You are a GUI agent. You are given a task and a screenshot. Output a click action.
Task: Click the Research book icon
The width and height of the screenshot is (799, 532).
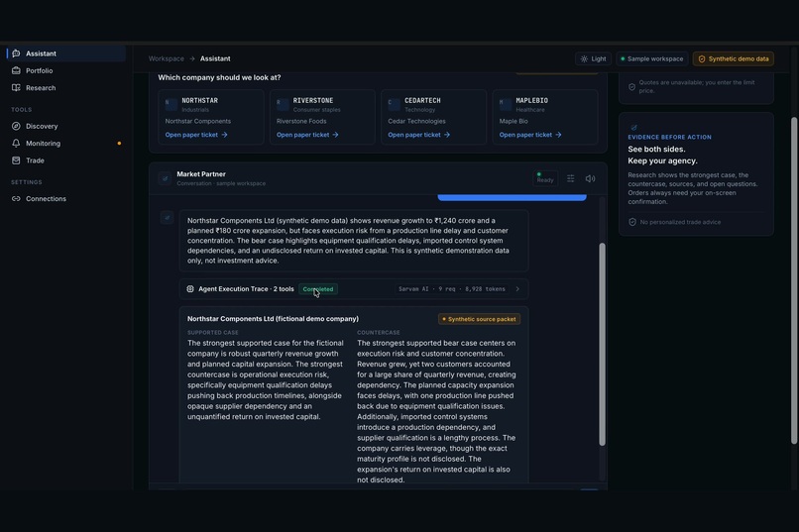pos(16,88)
